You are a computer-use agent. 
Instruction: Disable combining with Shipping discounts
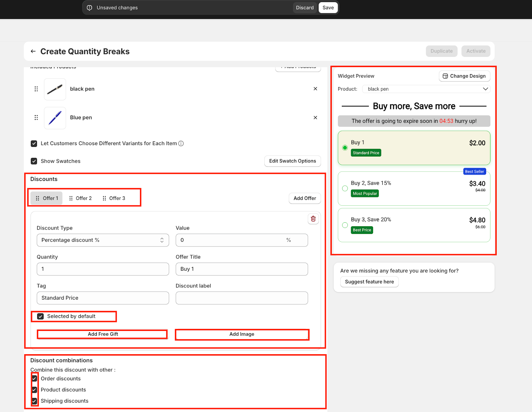pos(35,401)
